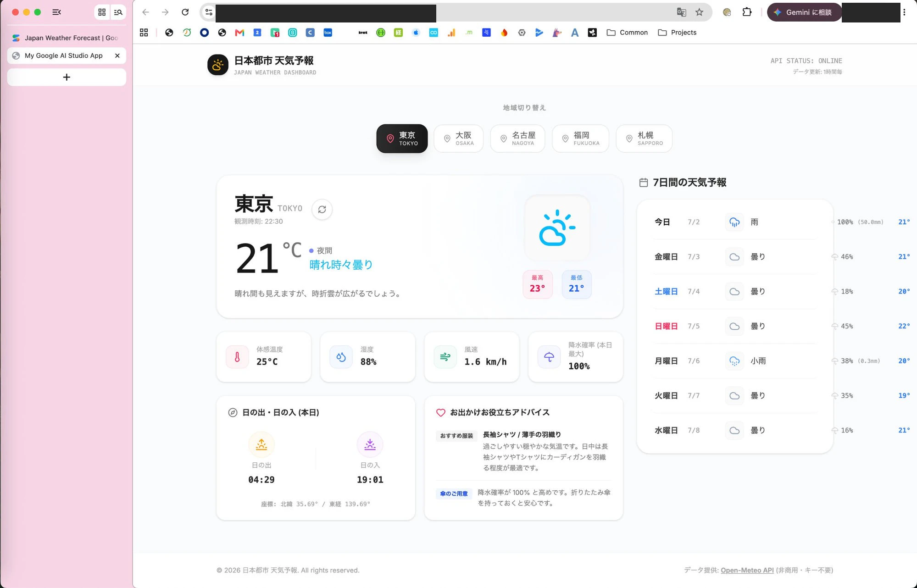
Task: Switch region to Tokyo (東京)
Action: (402, 139)
